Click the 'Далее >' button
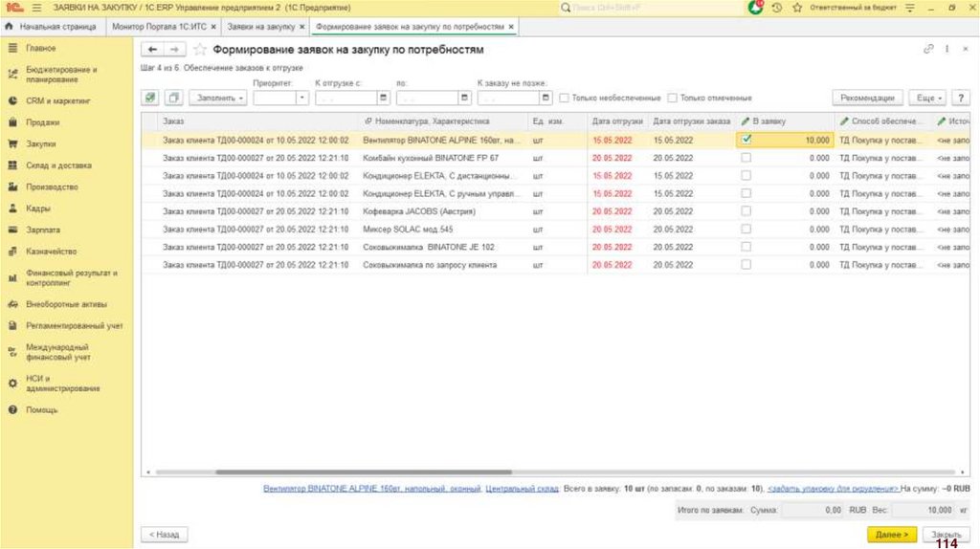The width and height of the screenshot is (980, 549). point(892,534)
